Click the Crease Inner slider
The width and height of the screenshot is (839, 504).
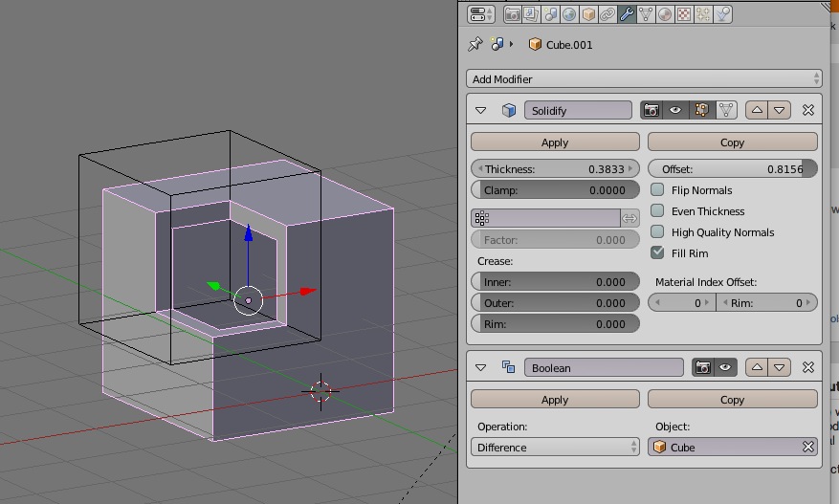click(555, 282)
